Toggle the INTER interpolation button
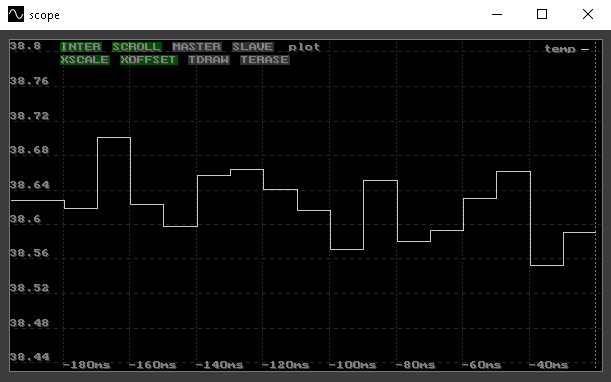Screen dimensions: 611x382 (x=81, y=47)
